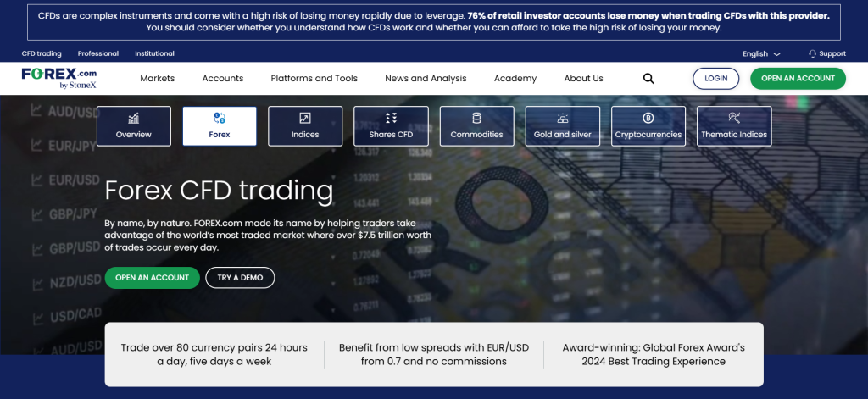This screenshot has width=868, height=399.
Task: Select the Overview market tab
Action: pos(134,126)
